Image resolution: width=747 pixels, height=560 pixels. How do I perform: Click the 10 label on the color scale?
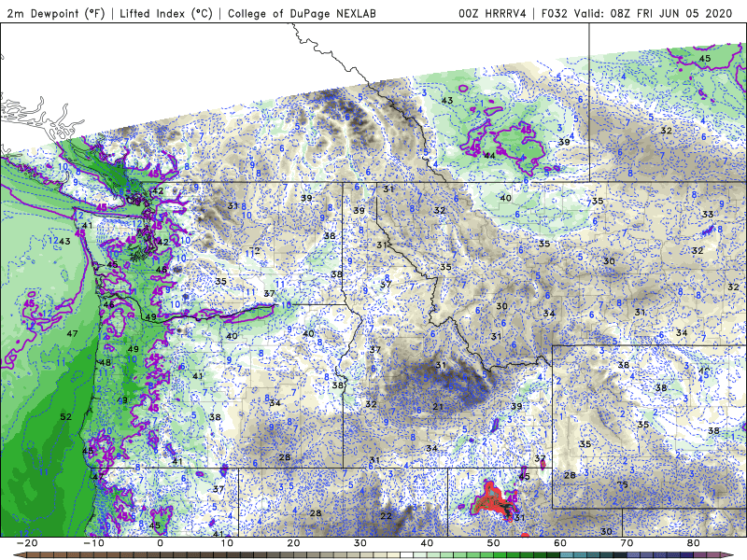[227, 543]
